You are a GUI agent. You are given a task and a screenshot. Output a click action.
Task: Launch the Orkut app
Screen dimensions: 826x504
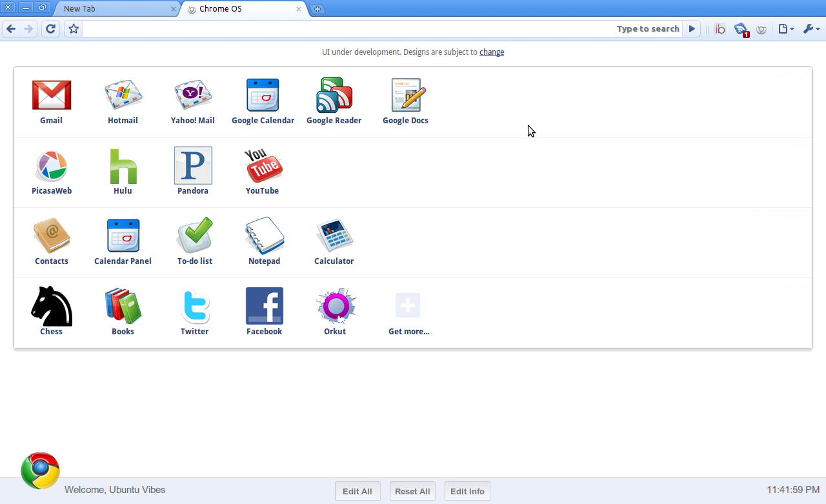(x=336, y=306)
